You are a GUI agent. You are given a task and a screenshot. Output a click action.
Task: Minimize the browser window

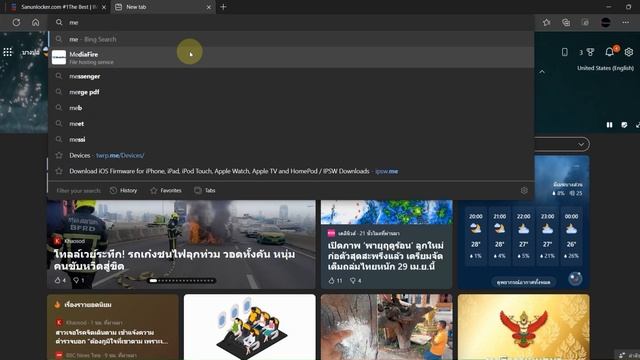(x=609, y=7)
